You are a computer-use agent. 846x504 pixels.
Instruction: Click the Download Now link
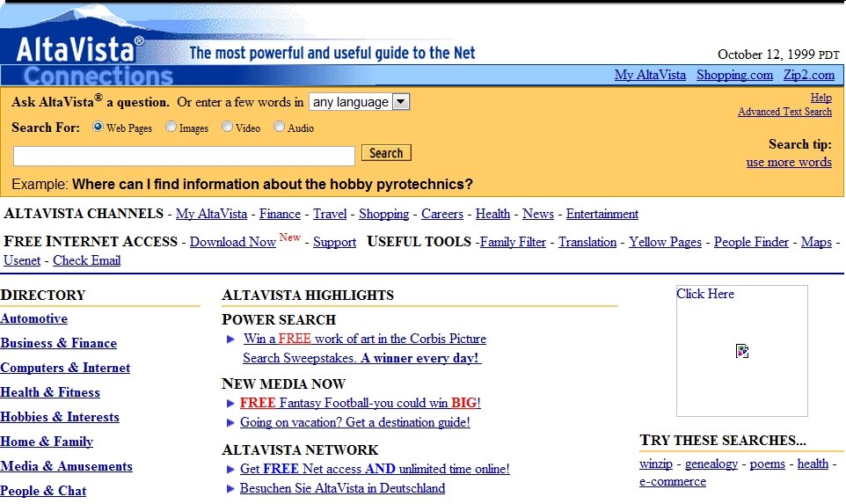(232, 242)
